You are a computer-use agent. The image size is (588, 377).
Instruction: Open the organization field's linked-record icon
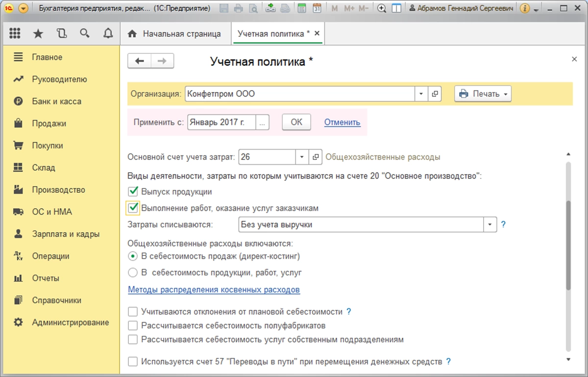435,94
